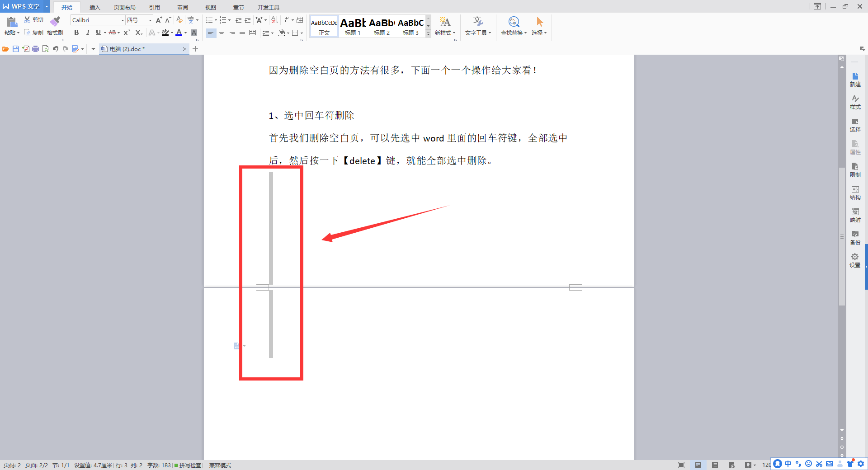Enable center text alignment
The width and height of the screenshot is (868, 470).
point(222,33)
